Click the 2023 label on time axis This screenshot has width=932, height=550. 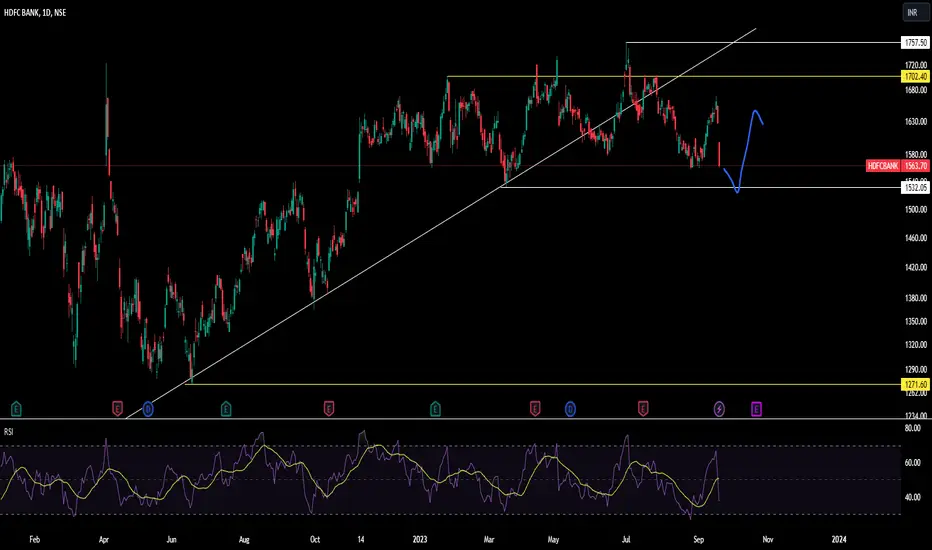point(420,540)
